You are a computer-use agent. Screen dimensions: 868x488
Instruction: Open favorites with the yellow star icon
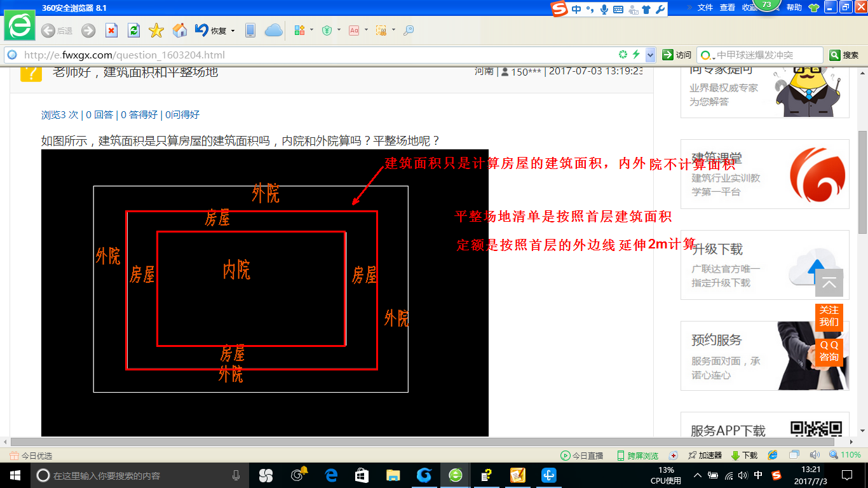point(156,30)
